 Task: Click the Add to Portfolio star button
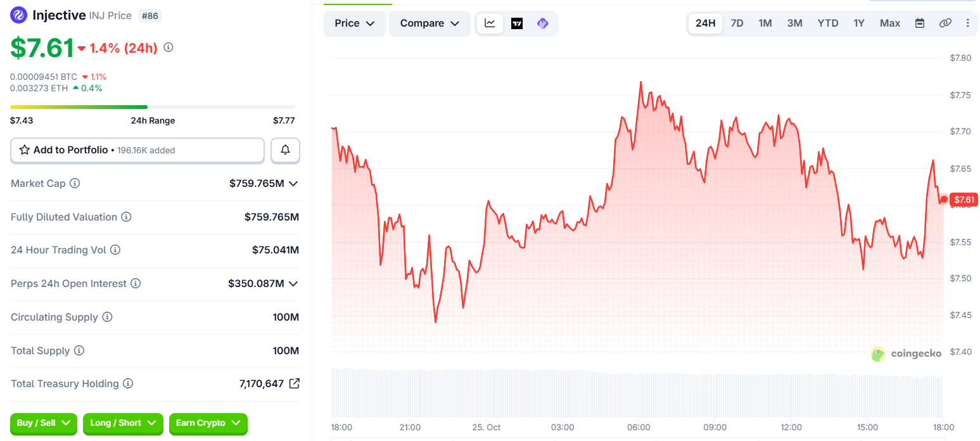click(137, 150)
